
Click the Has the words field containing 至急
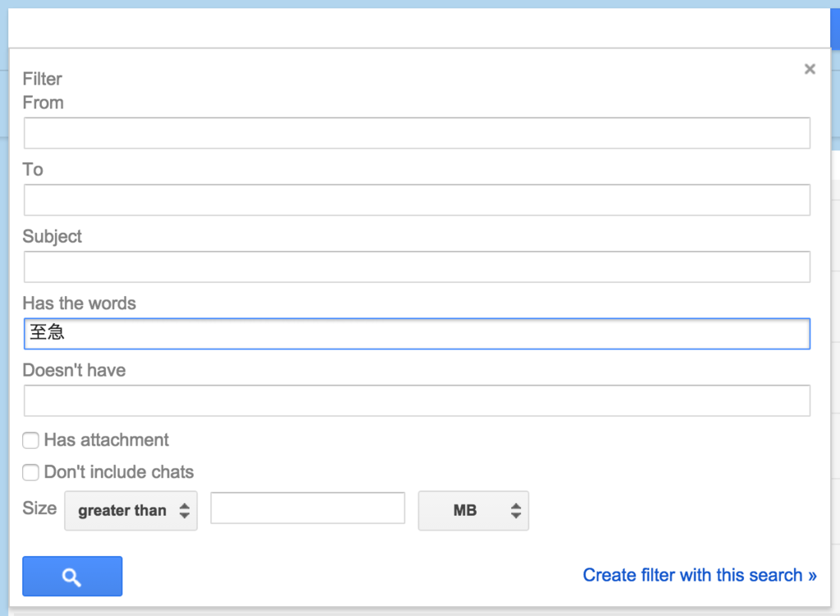[x=417, y=334]
